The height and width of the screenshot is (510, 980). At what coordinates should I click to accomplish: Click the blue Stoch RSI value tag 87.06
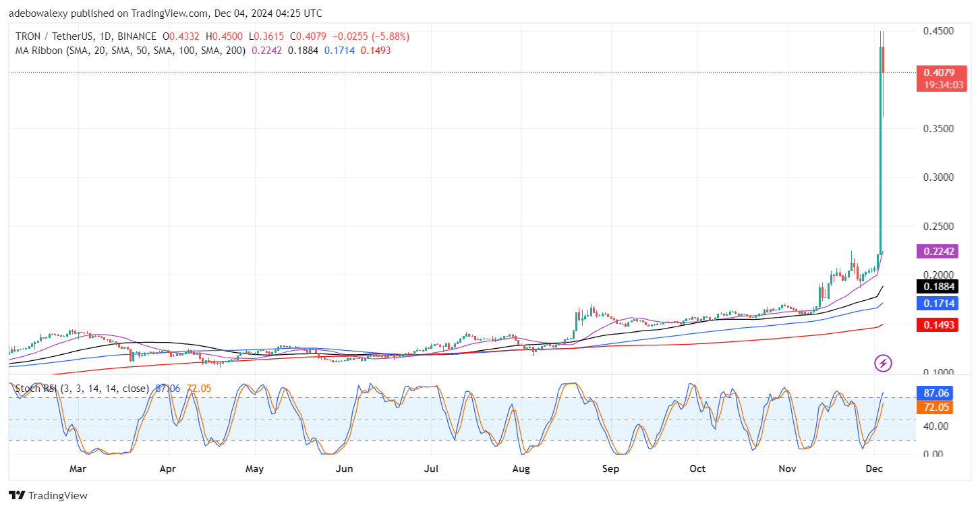click(936, 393)
